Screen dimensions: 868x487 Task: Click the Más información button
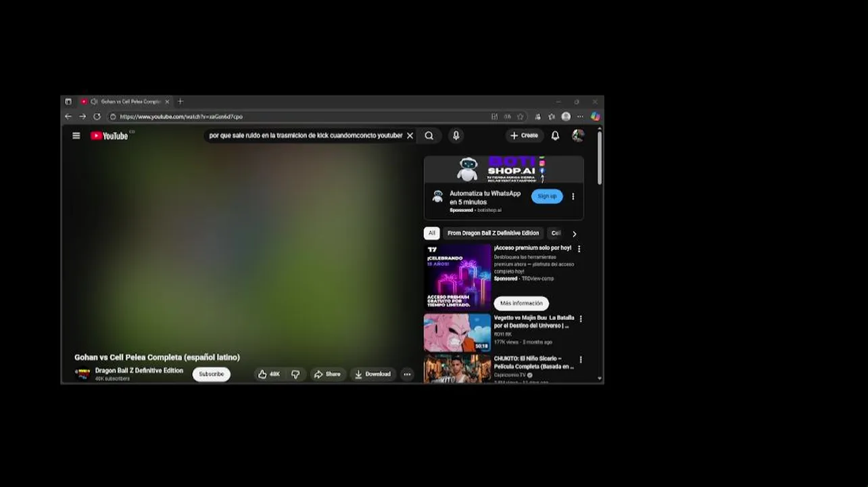click(521, 303)
